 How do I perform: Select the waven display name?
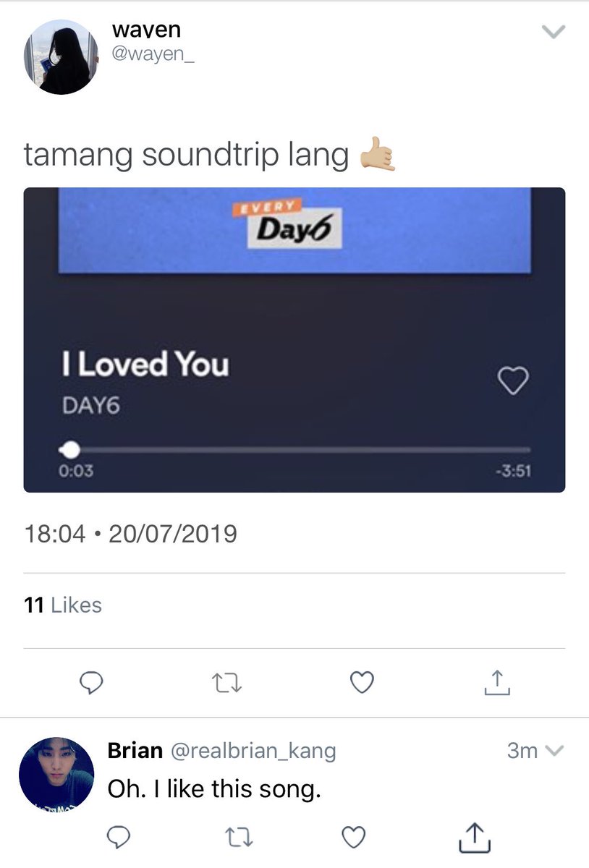click(x=147, y=30)
